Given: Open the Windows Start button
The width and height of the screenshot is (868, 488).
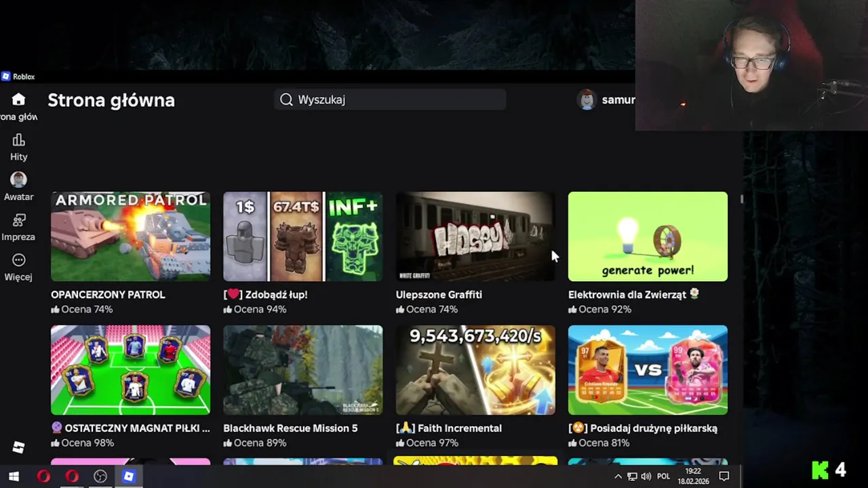Looking at the screenshot, I should 14,476.
